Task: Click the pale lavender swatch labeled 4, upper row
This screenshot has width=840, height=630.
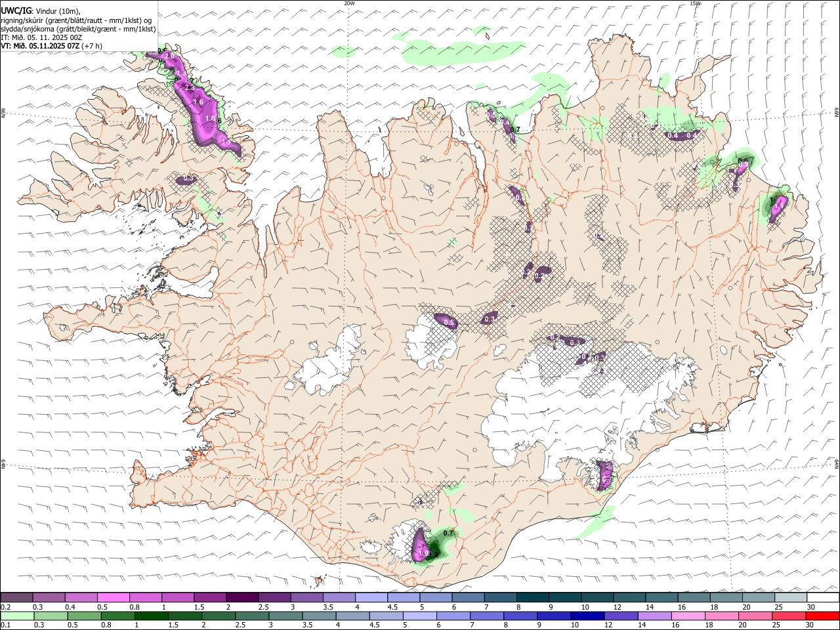Action: (370, 597)
